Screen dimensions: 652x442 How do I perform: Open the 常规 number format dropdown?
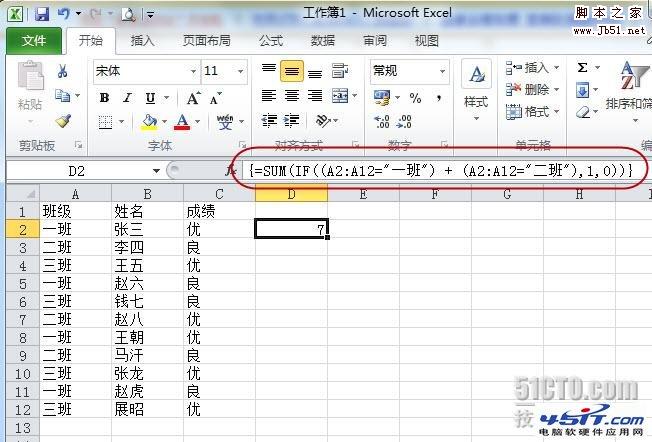coord(442,72)
